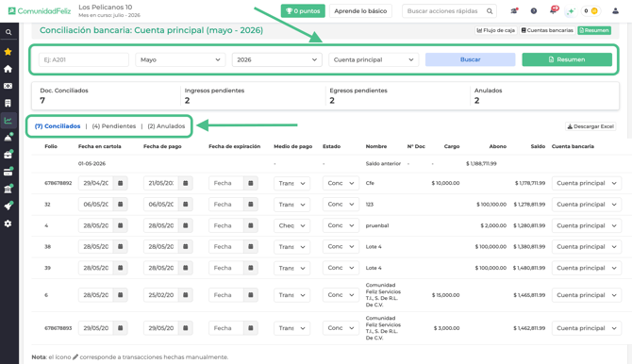Open bank account dropdown for folio 678678893
The image size is (632, 364).
point(587,328)
